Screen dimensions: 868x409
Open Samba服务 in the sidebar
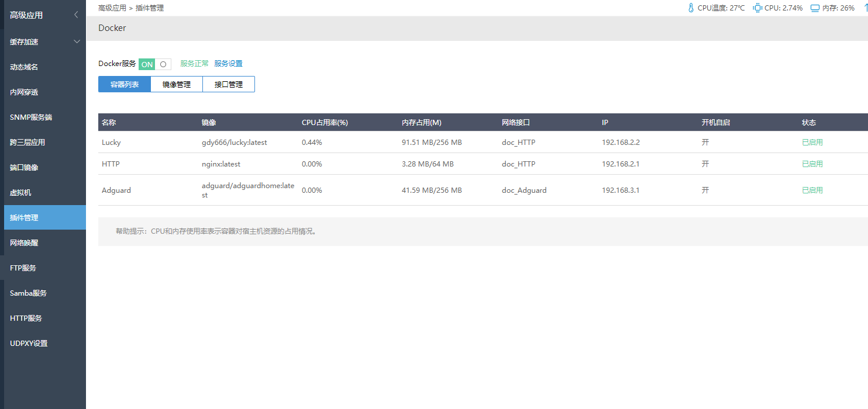(45, 293)
